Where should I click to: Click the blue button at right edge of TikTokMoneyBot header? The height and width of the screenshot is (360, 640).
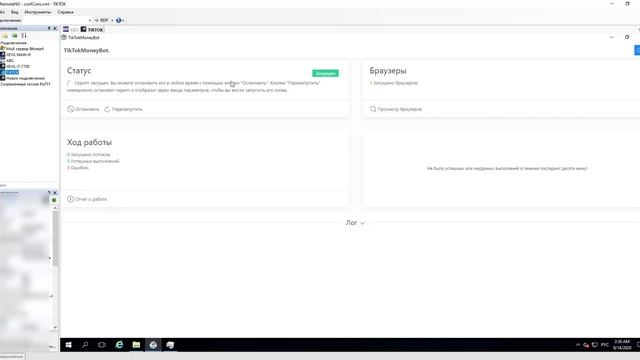637,50
